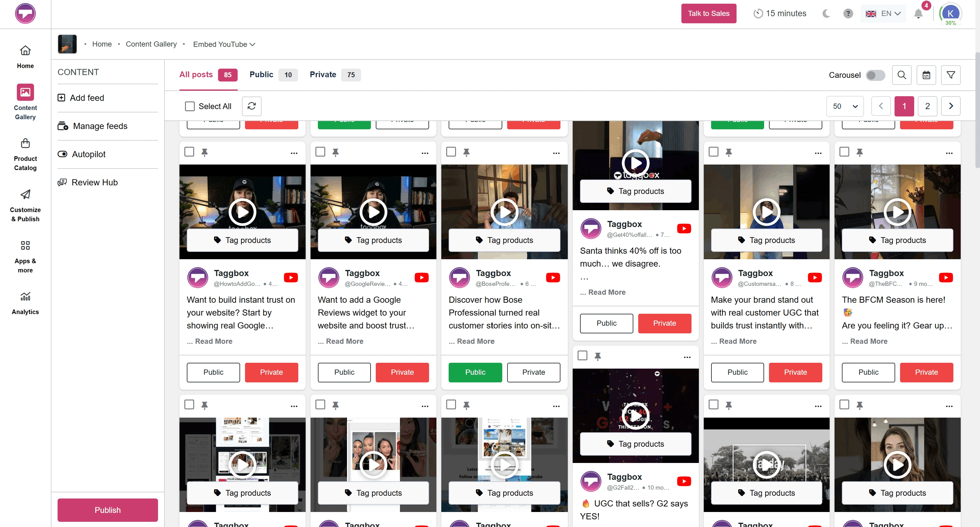Pin the BoseProfe post
Screen dimensions: 980x527
point(466,153)
